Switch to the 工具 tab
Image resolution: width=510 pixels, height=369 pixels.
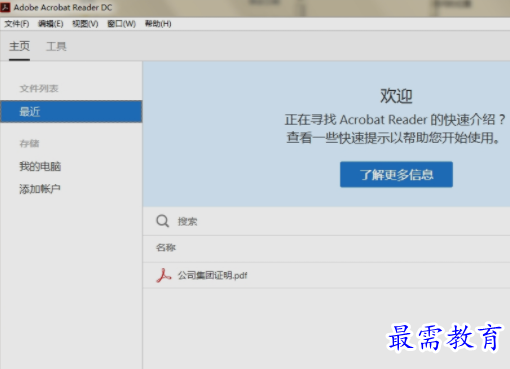point(56,46)
